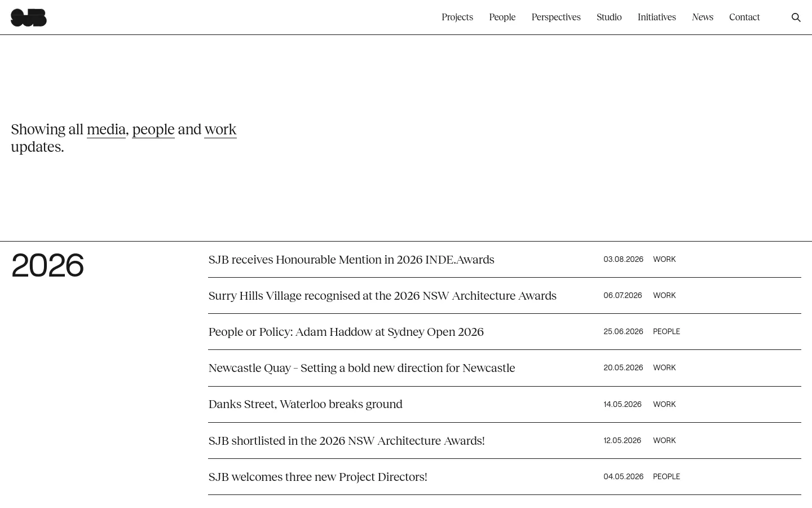Image resolution: width=812 pixels, height=508 pixels.
Task: Click the 2026 year heading
Action: click(47, 265)
